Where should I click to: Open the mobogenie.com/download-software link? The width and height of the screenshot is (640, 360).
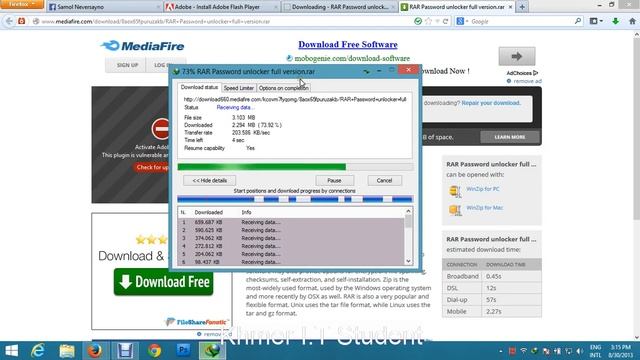(352, 58)
